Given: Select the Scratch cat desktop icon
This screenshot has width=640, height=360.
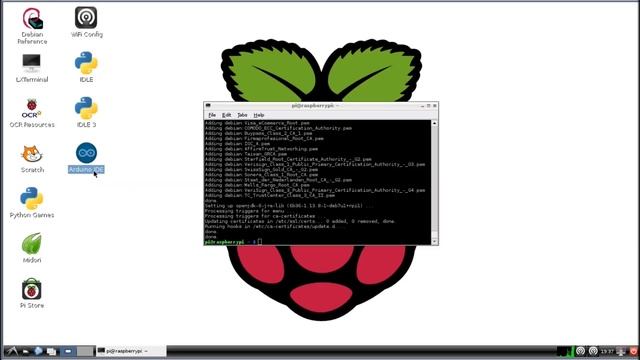Looking at the screenshot, I should click(32, 158).
